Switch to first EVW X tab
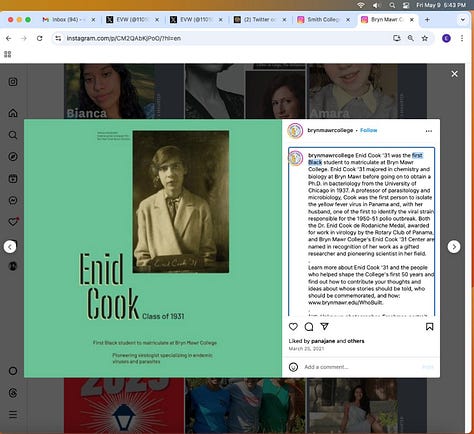The height and width of the screenshot is (434, 474). pyautogui.click(x=132, y=20)
